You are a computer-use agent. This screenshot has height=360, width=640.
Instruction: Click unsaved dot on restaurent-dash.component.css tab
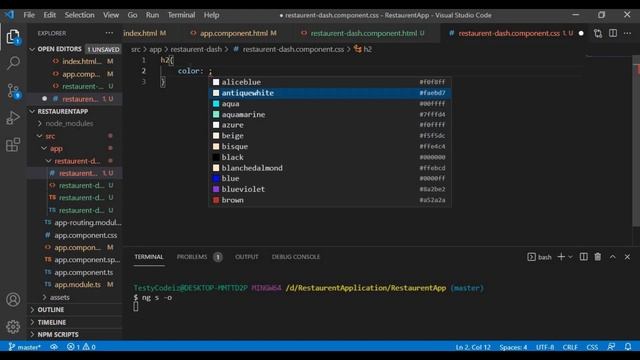click(x=581, y=33)
